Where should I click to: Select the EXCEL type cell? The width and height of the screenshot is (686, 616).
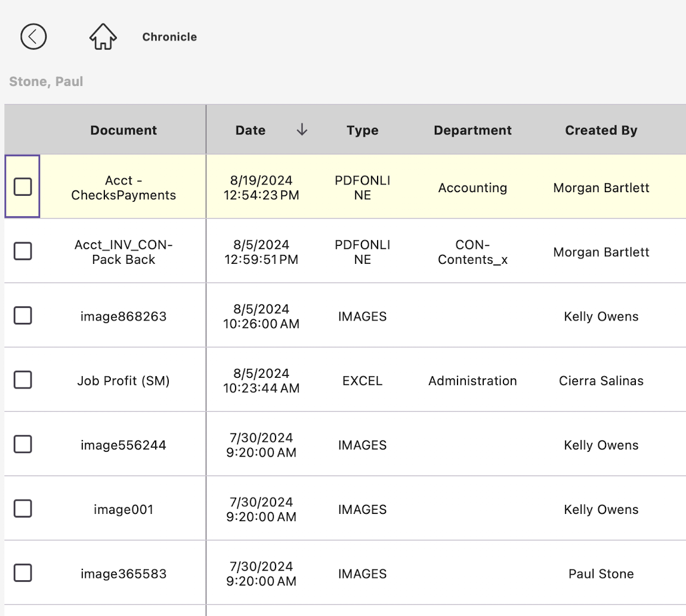coord(362,381)
